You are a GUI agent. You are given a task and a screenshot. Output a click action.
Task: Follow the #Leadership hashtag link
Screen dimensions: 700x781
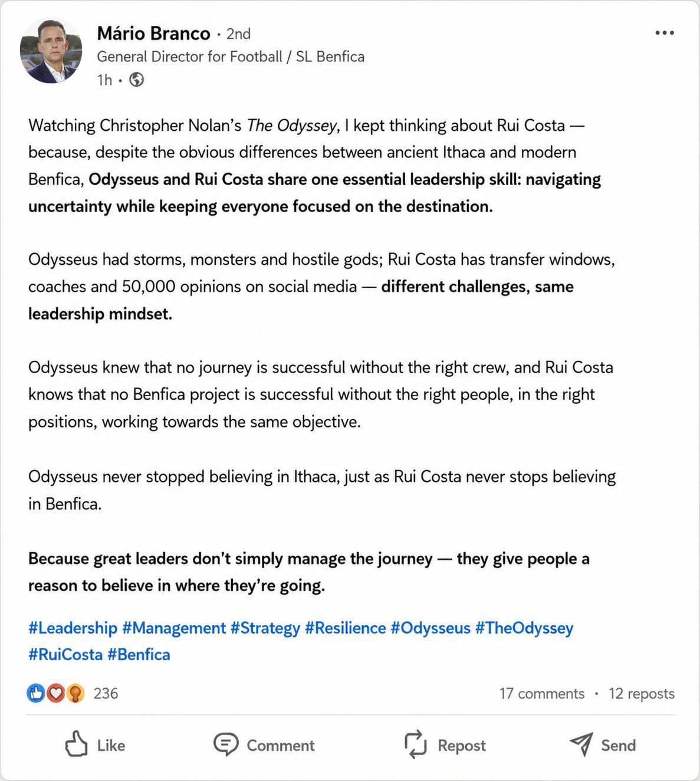click(73, 628)
